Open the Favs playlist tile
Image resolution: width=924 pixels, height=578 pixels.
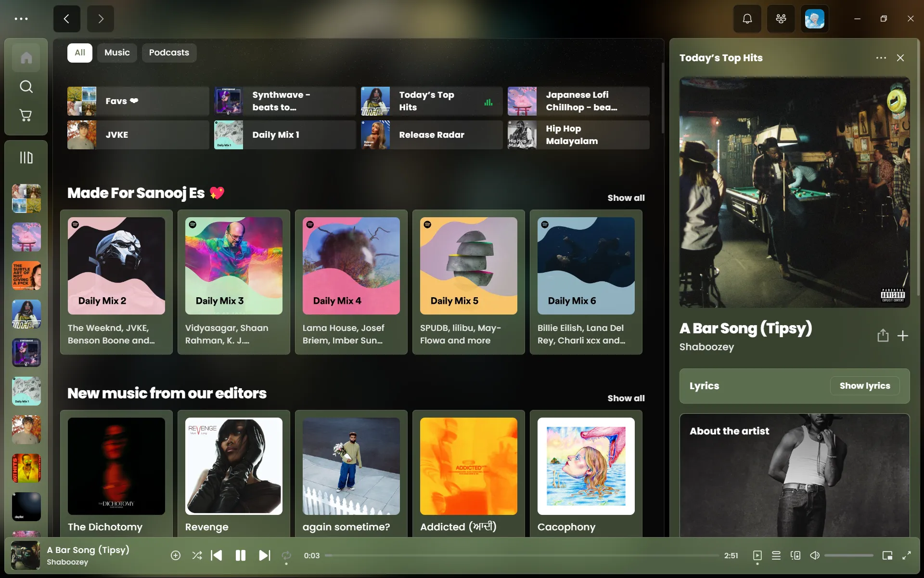point(138,101)
